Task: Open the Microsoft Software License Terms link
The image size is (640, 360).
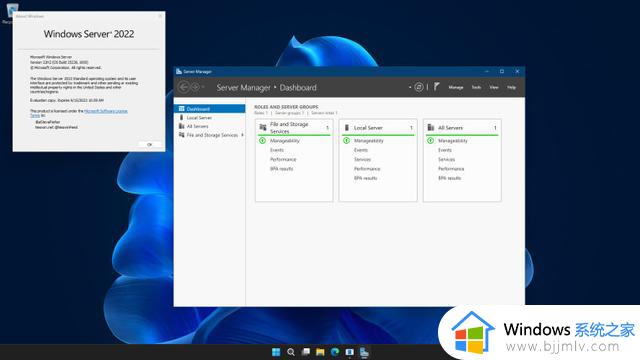Action: point(106,111)
